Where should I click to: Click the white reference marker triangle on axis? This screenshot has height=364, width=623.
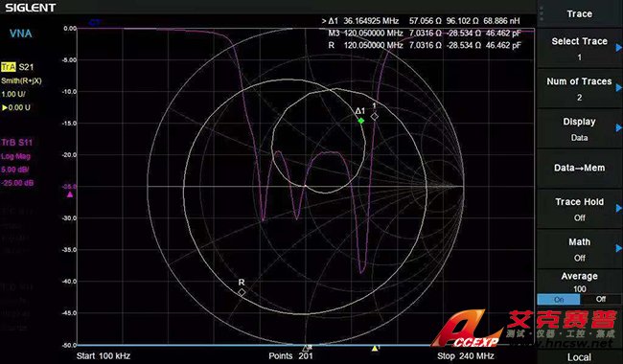pos(306,348)
